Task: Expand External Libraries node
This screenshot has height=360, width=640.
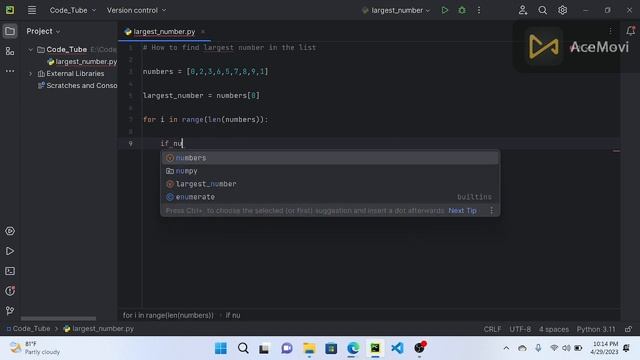Action: (30, 73)
